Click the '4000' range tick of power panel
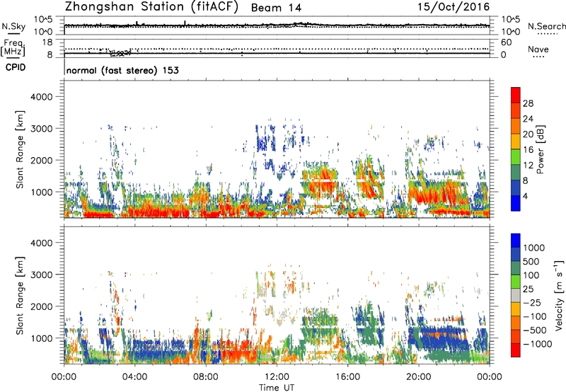 tap(41, 97)
